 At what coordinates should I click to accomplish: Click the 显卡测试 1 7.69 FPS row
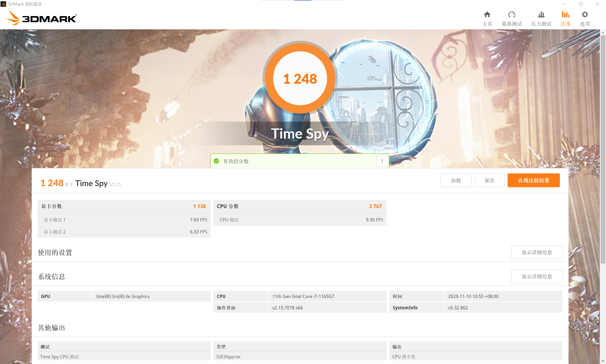(x=124, y=220)
